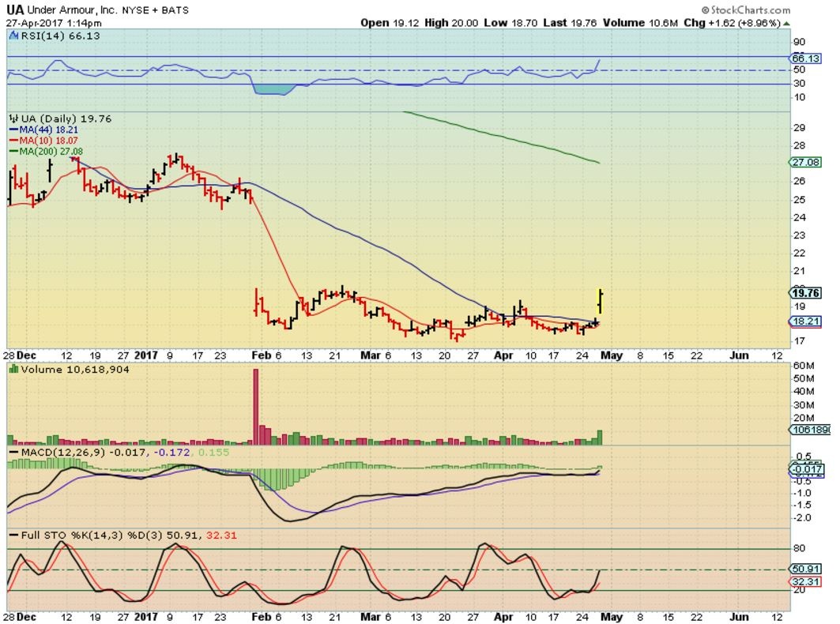Click the blue 18.21 MA(44) price tag
This screenshot has width=840, height=624.
[x=806, y=321]
